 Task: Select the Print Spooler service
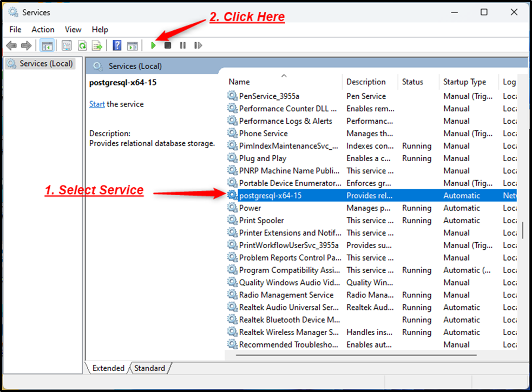pos(262,220)
